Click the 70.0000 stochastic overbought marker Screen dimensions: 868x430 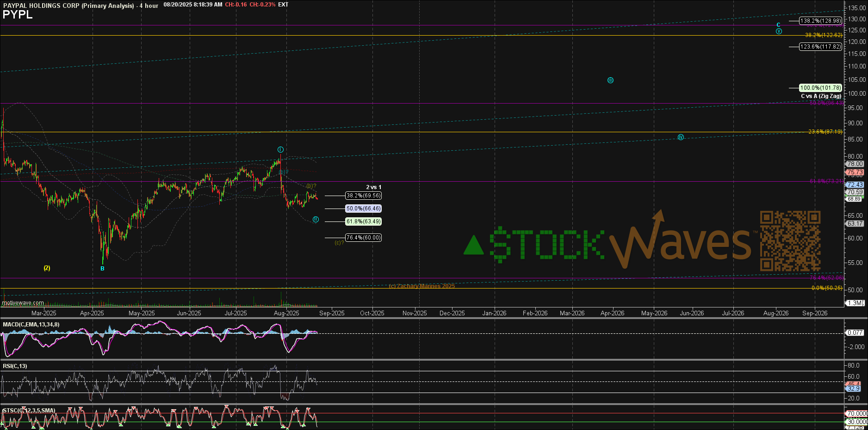pyautogui.click(x=856, y=414)
